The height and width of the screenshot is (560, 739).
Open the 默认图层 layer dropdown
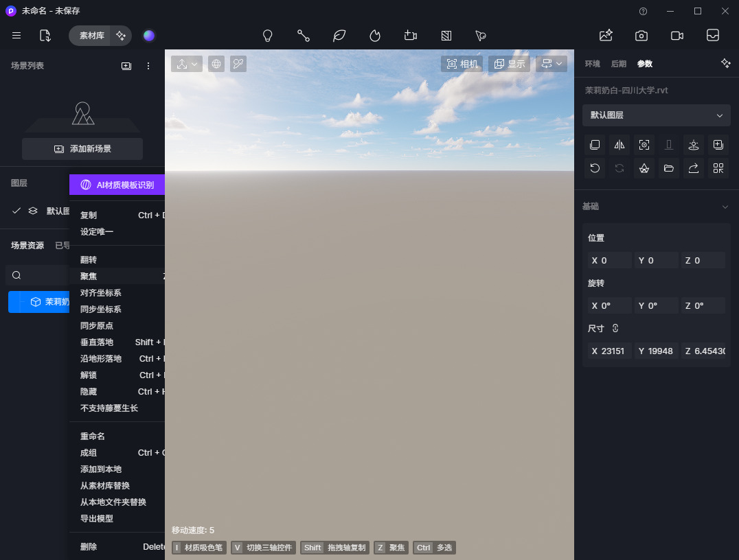tap(656, 115)
